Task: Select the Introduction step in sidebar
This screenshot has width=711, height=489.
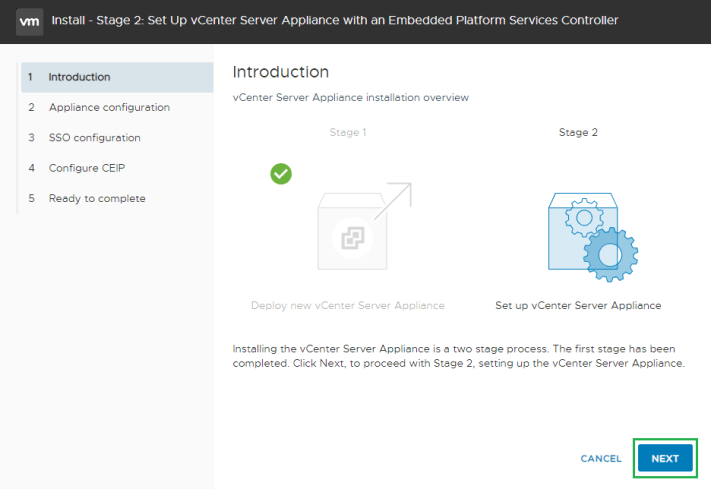Action: pyautogui.click(x=79, y=77)
